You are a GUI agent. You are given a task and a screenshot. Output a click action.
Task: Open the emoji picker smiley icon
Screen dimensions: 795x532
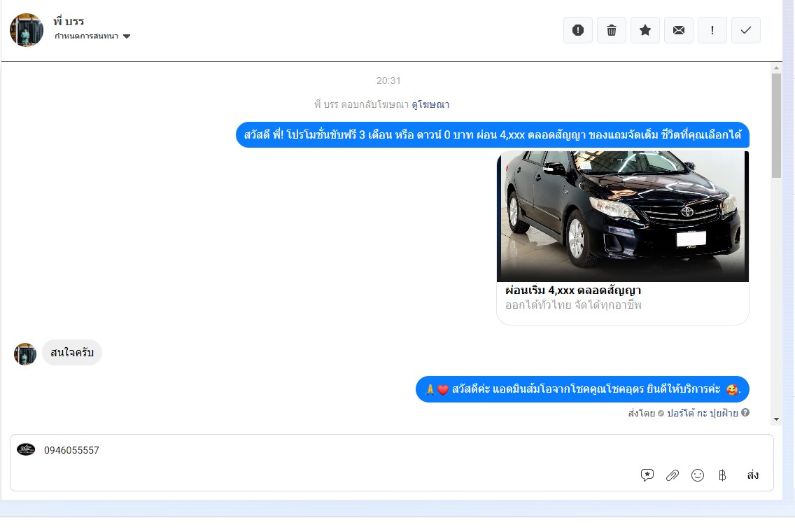point(698,475)
